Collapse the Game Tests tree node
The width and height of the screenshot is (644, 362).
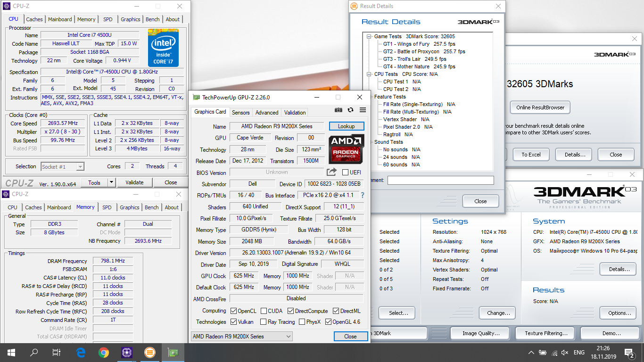[x=369, y=36]
